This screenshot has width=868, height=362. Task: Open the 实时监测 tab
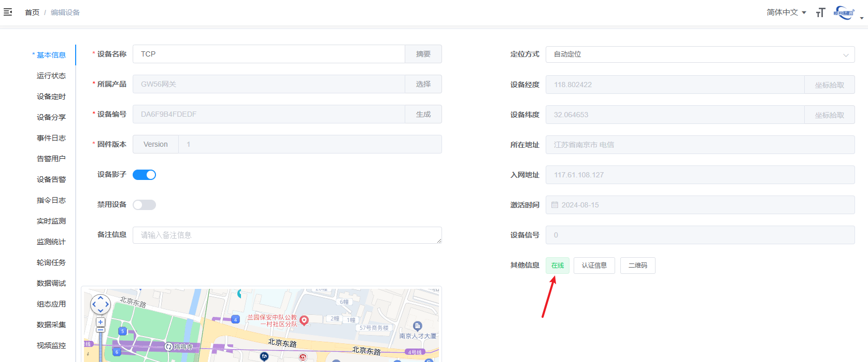(51, 221)
